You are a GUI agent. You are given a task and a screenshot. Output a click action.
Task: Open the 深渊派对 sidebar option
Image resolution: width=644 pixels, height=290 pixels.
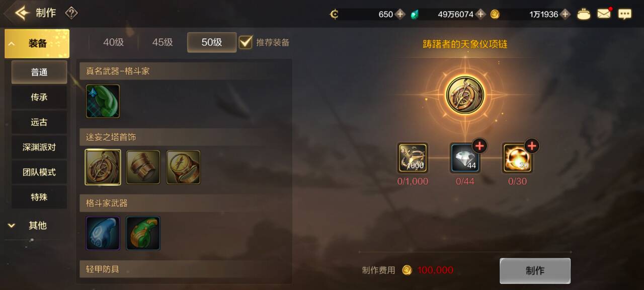point(39,148)
